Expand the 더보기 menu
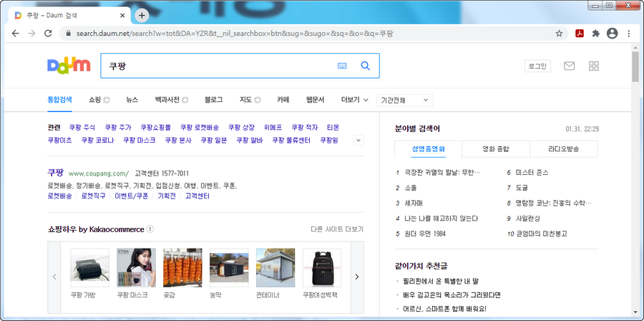 (x=354, y=100)
